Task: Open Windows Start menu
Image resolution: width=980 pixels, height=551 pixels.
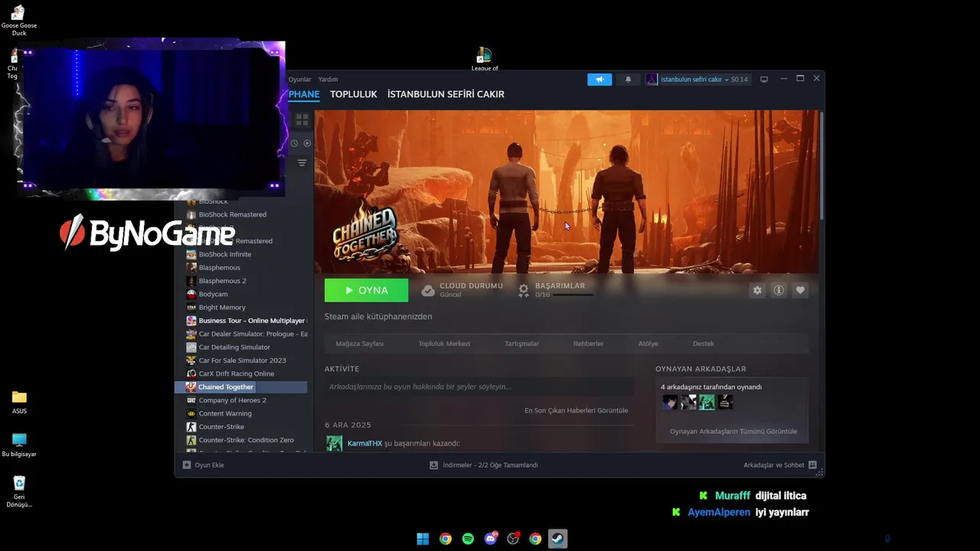Action: click(x=423, y=539)
